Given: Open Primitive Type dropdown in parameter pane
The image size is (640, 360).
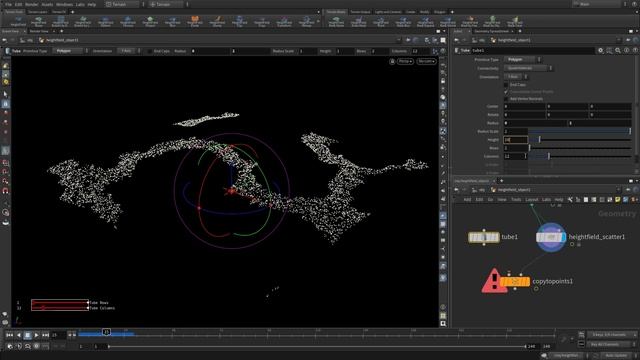Looking at the screenshot, I should (x=522, y=60).
